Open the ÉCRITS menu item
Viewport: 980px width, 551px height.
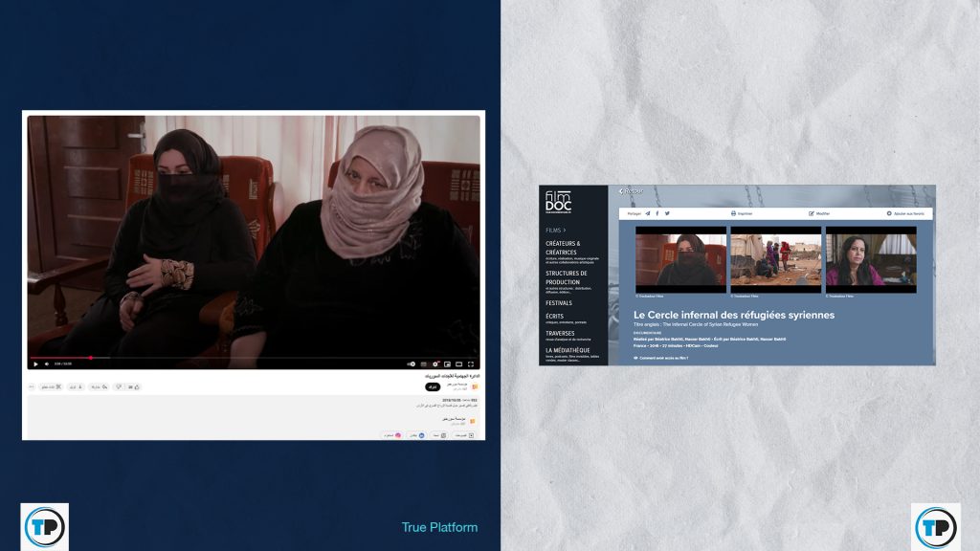554,316
